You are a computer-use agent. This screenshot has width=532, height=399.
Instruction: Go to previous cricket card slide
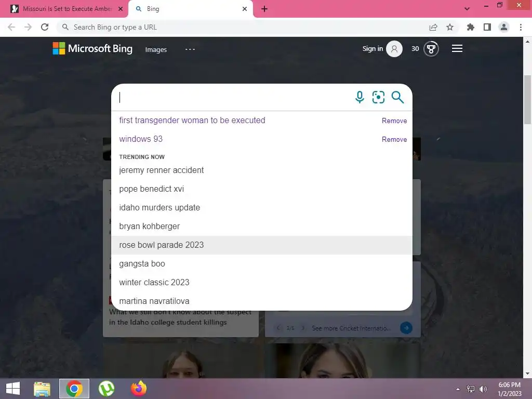[x=278, y=328]
